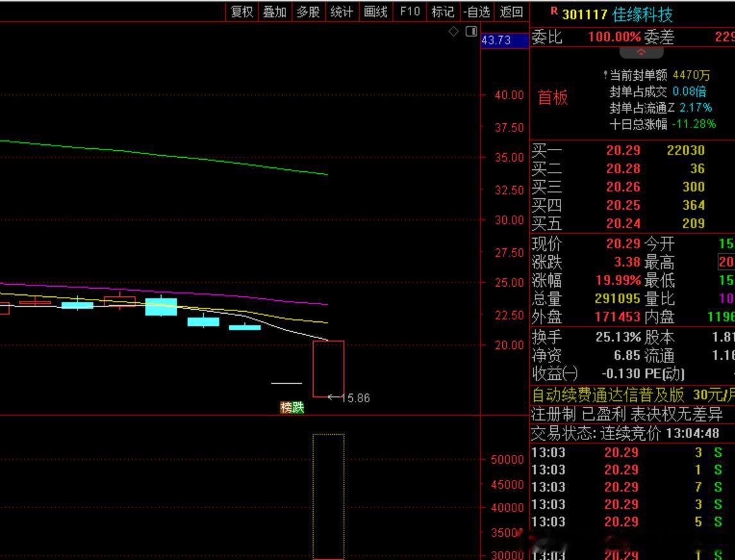Open the 统计 statistics option
The height and width of the screenshot is (560, 735).
(341, 12)
